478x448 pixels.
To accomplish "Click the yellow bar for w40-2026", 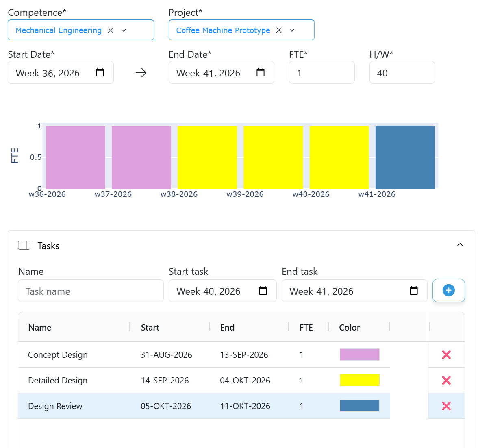I will coord(339,157).
